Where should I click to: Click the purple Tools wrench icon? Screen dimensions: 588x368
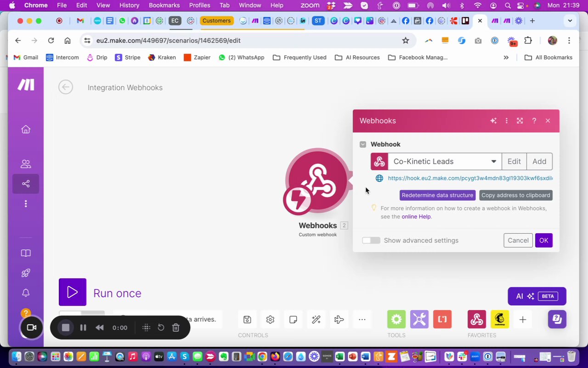(419, 319)
